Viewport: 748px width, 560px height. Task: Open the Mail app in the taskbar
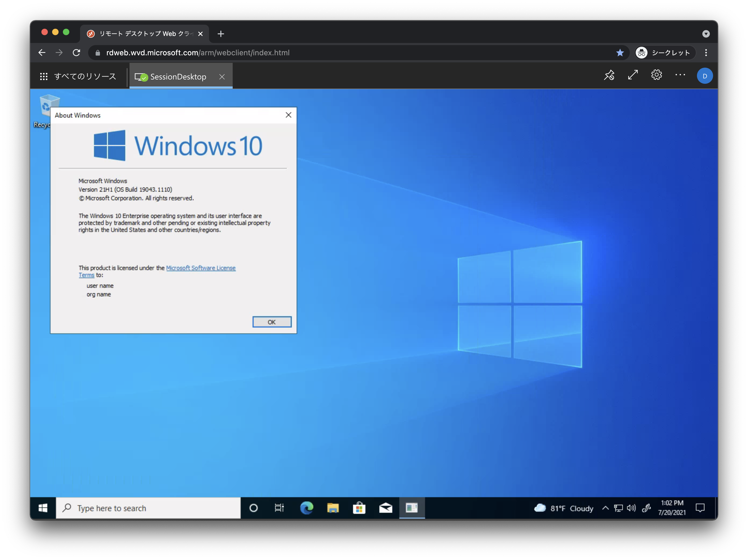(386, 508)
